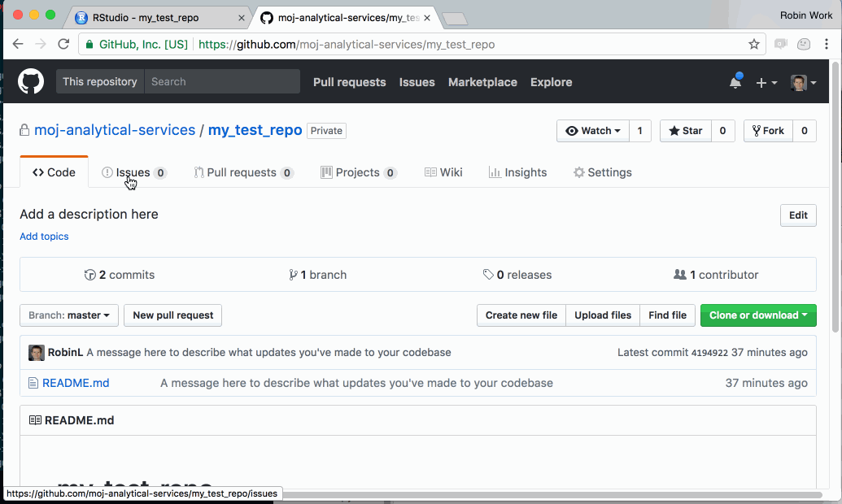Open the plus create-new menu
Viewport: 842px width, 504px height.
[x=766, y=83]
